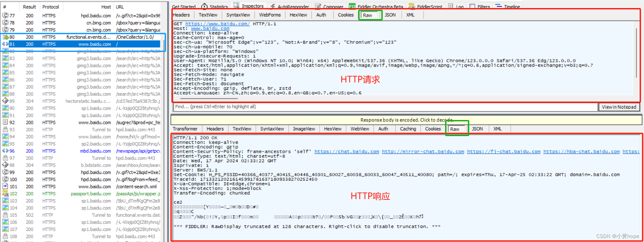Click the lock icon of session 105
644x242 pixels.
pos(5,215)
